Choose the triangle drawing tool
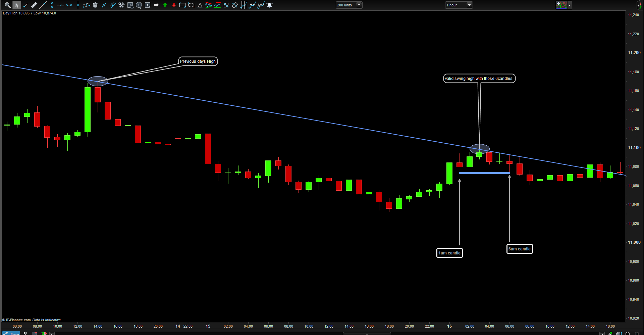This screenshot has width=644, height=335. pyautogui.click(x=200, y=5)
